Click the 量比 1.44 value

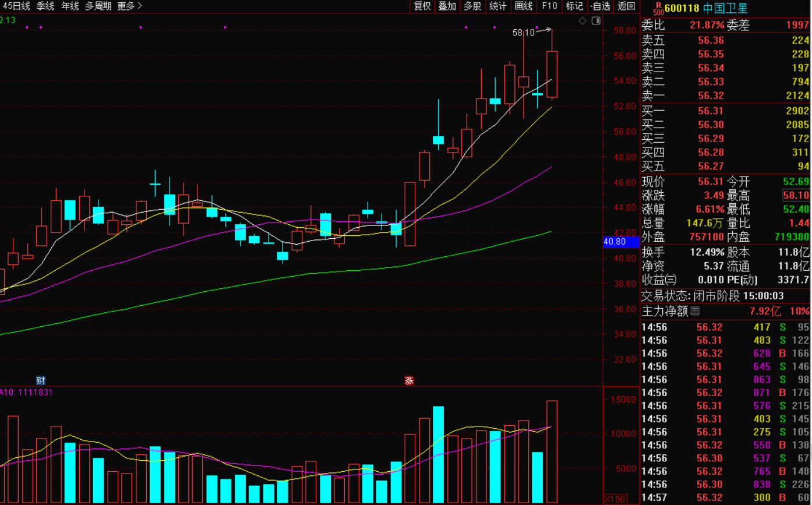pos(800,224)
